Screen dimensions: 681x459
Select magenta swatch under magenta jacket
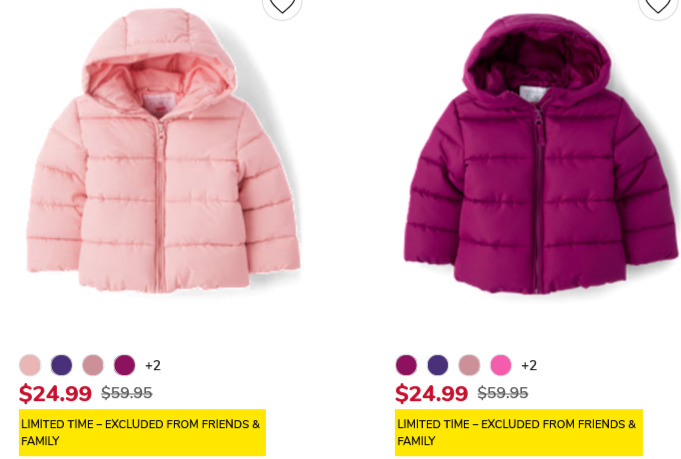click(x=406, y=365)
